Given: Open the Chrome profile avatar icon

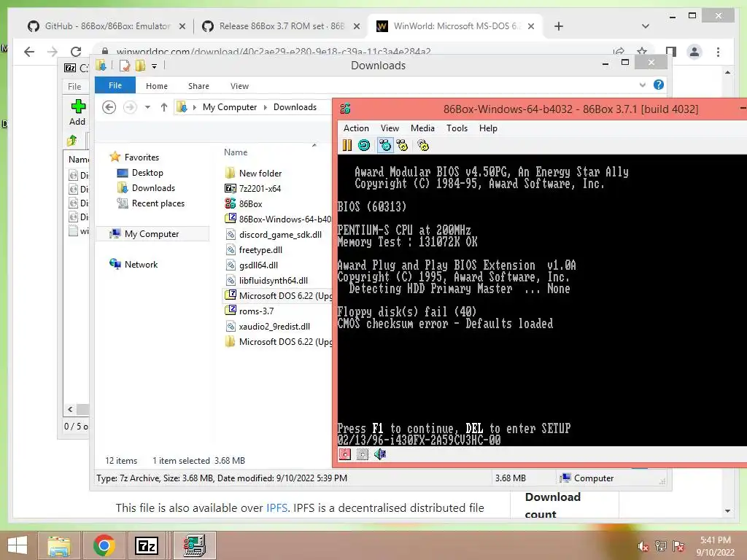Looking at the screenshot, I should [x=694, y=52].
